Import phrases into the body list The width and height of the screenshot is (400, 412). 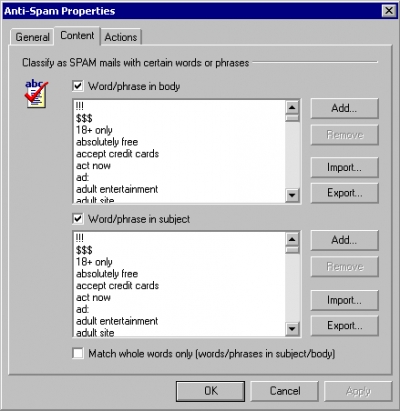click(x=344, y=167)
